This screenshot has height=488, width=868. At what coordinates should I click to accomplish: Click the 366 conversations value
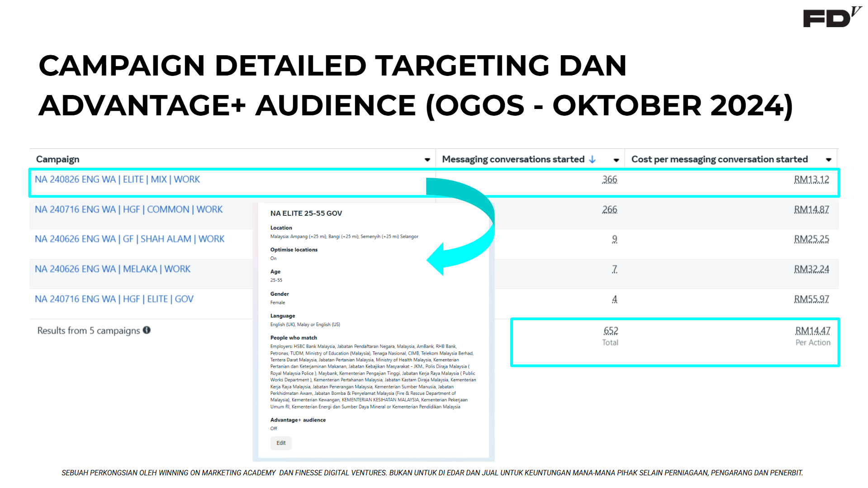click(609, 180)
